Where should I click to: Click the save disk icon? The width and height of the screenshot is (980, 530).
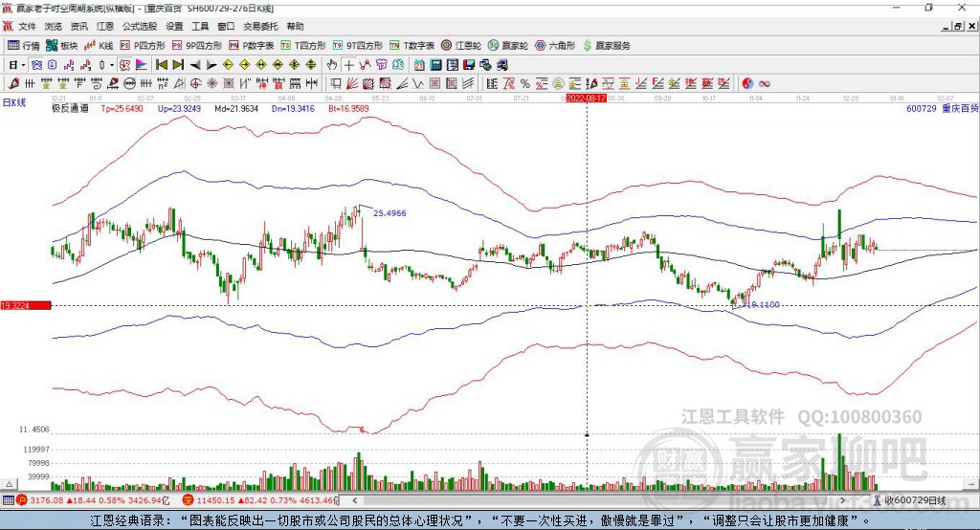click(x=469, y=65)
